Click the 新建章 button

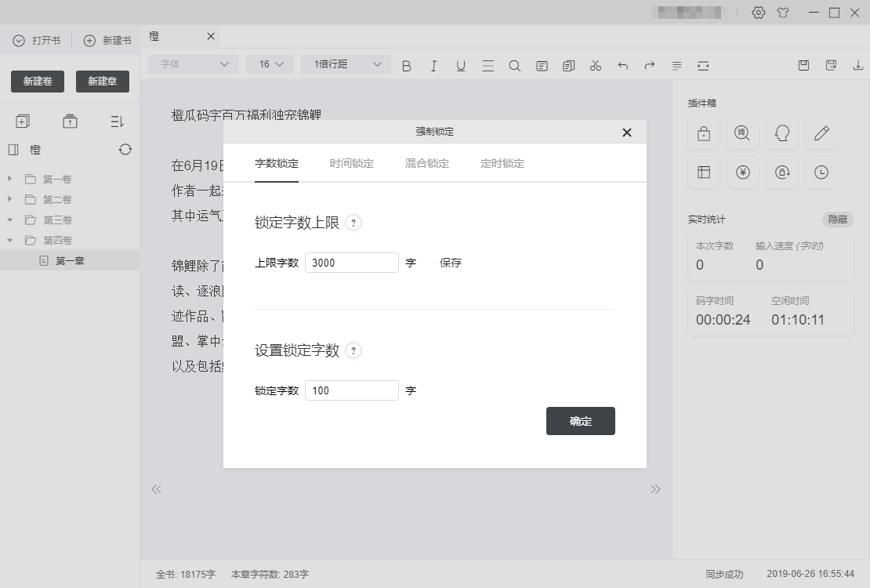(102, 81)
